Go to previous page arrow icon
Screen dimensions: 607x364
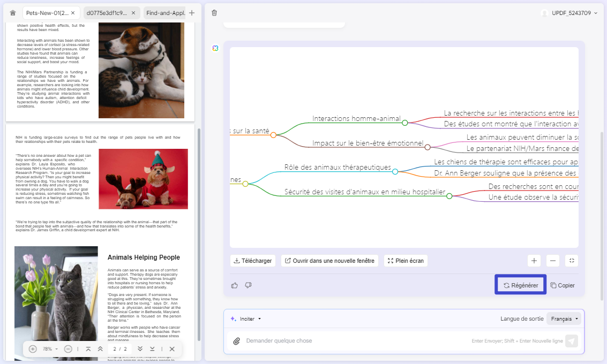pyautogui.click(x=100, y=349)
